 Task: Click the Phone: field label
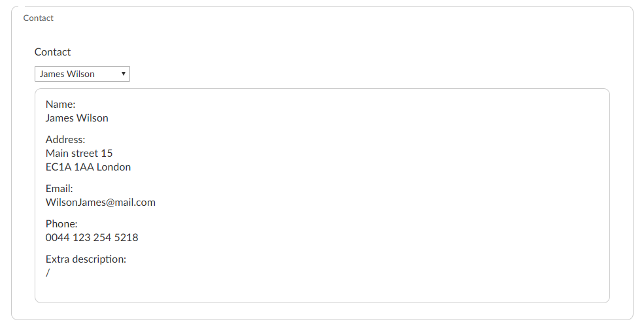click(x=61, y=224)
